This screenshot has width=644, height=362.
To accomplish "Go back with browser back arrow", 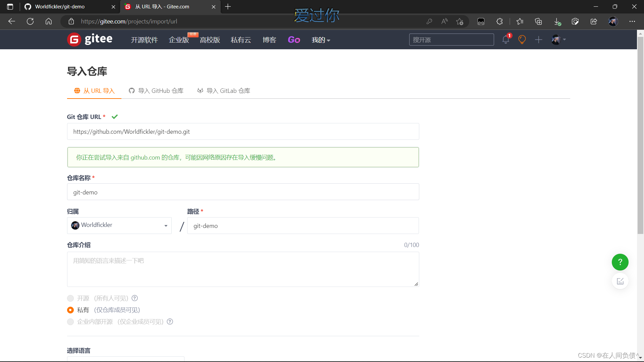I will (12, 21).
